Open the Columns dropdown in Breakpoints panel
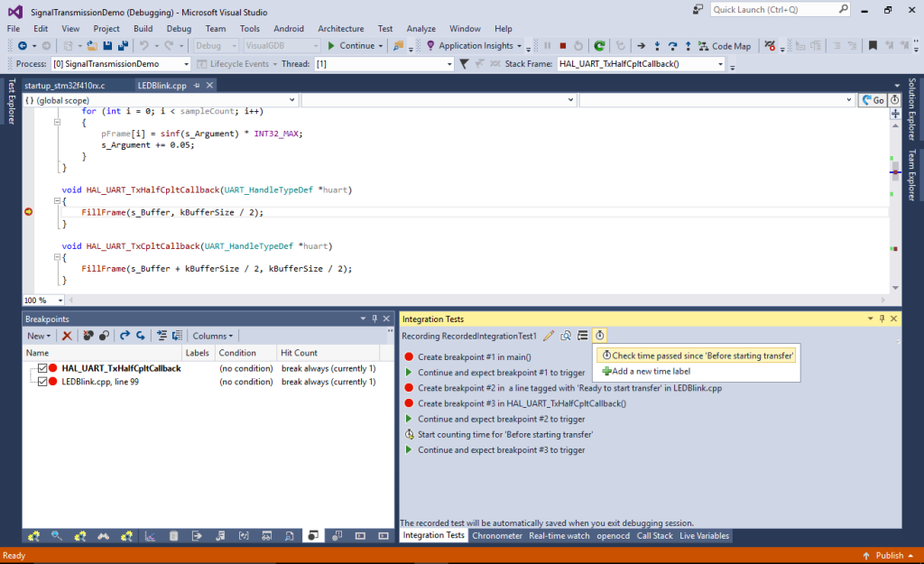The height and width of the screenshot is (564, 924). pyautogui.click(x=213, y=336)
